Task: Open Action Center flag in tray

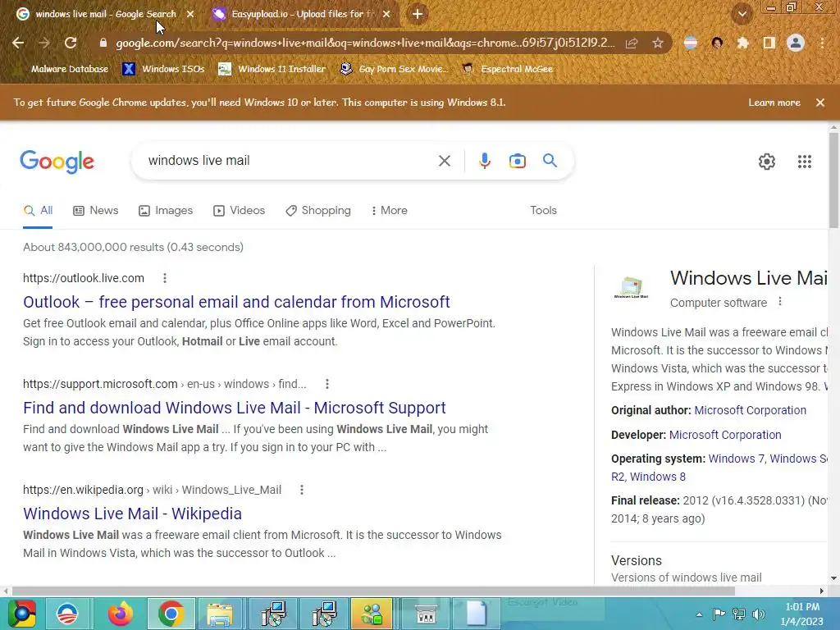Action: coord(719,614)
